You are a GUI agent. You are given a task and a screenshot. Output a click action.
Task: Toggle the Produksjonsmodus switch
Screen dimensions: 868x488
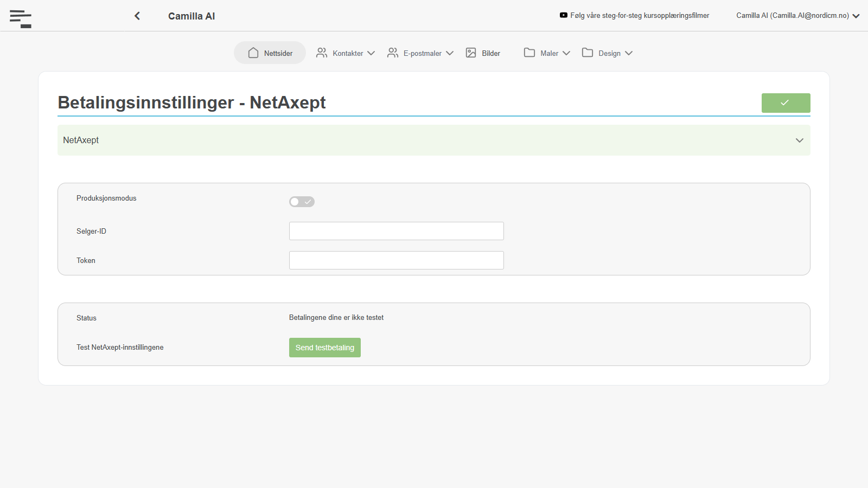tap(302, 202)
